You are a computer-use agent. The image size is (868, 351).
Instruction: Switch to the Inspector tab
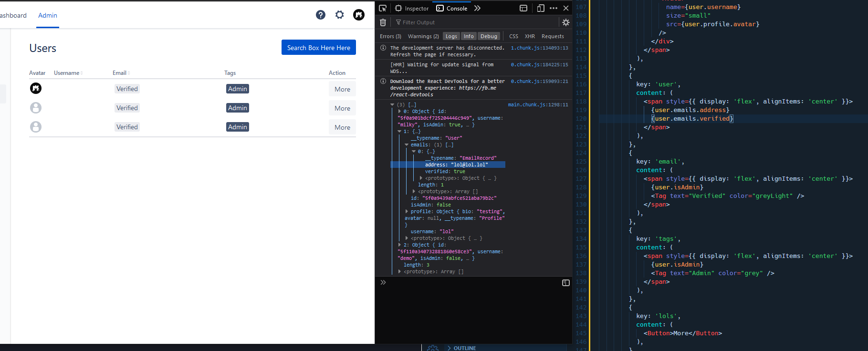pyautogui.click(x=412, y=8)
